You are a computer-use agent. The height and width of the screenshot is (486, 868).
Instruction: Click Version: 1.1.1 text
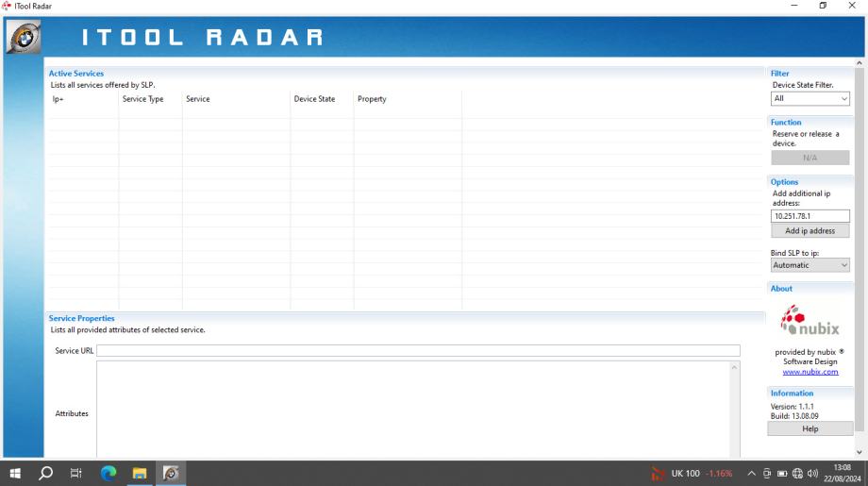793,407
